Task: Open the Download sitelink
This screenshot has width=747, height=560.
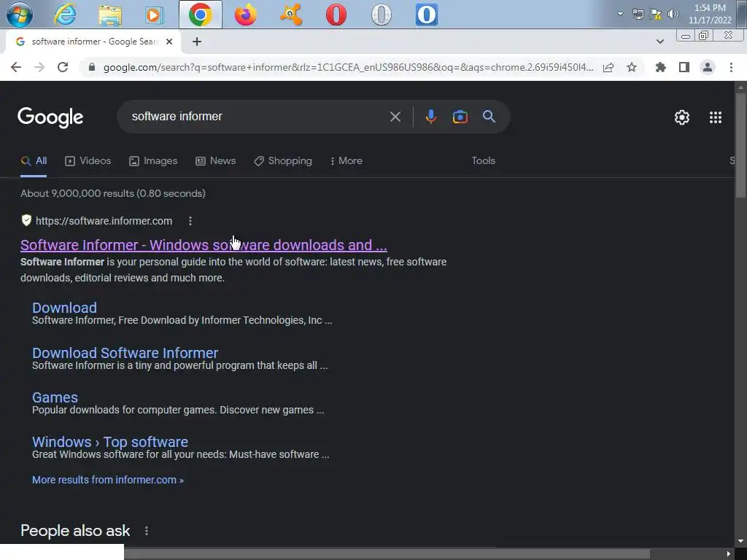Action: [64, 308]
